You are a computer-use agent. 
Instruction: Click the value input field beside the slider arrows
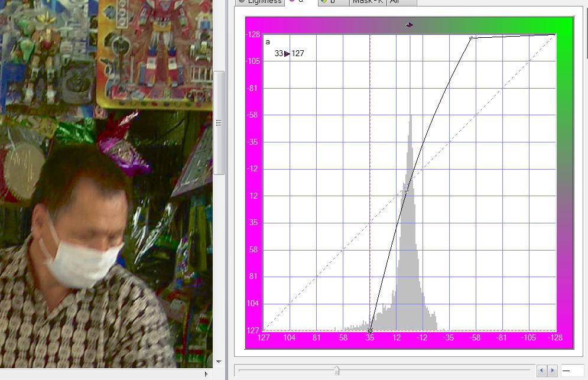572,371
